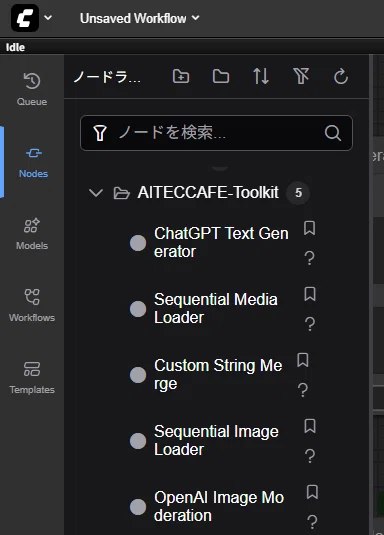Open the Queue sidebar panel
The height and width of the screenshot is (535, 384).
32,89
